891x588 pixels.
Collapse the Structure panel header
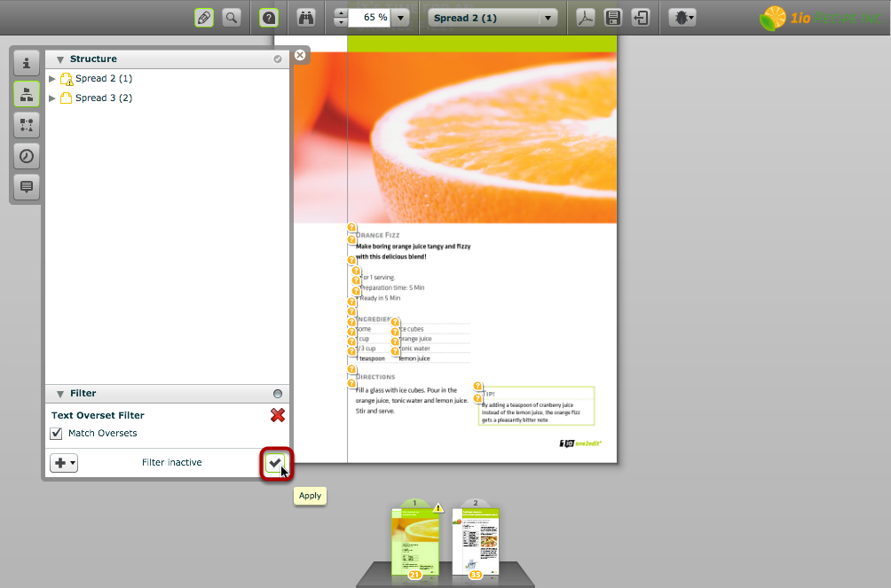click(x=60, y=59)
